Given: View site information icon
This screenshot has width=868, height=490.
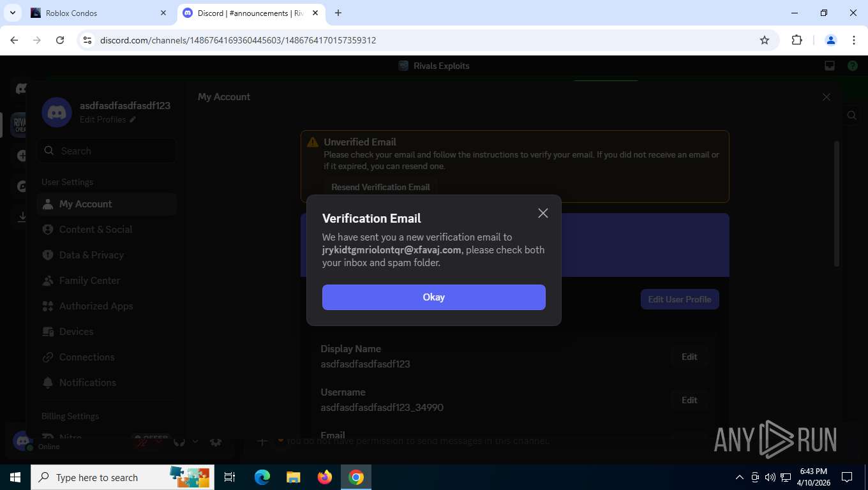Looking at the screenshot, I should pyautogui.click(x=88, y=40).
